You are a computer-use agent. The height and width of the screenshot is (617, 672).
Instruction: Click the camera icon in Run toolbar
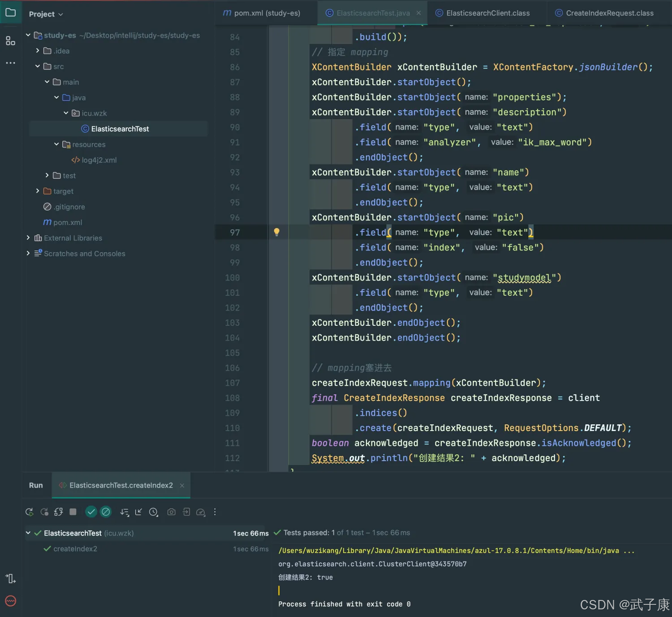[x=171, y=512]
